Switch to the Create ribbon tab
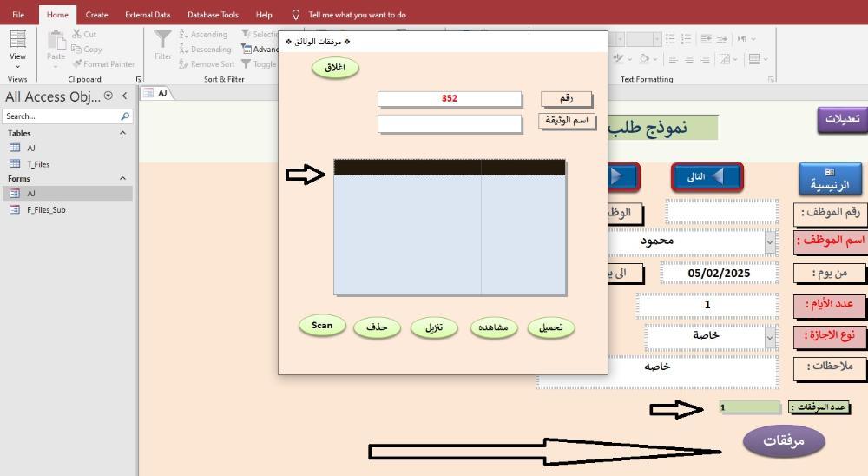Image resolution: width=868 pixels, height=476 pixels. 97,15
